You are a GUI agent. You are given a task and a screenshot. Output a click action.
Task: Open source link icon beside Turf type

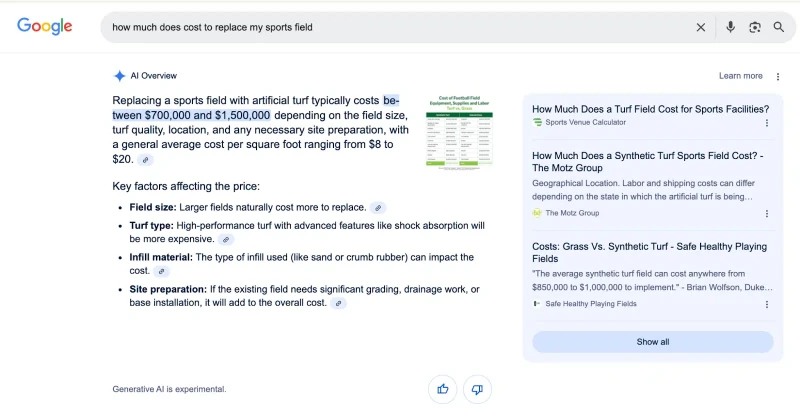226,240
